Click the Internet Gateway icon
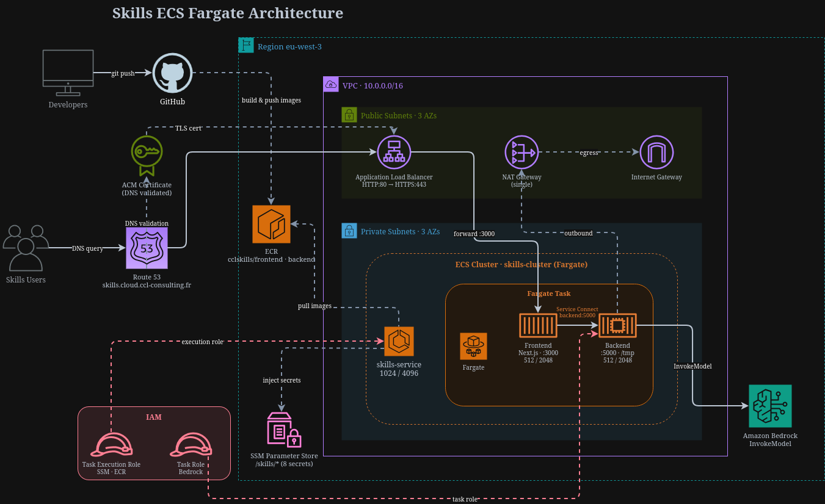The image size is (825, 504). [x=656, y=153]
